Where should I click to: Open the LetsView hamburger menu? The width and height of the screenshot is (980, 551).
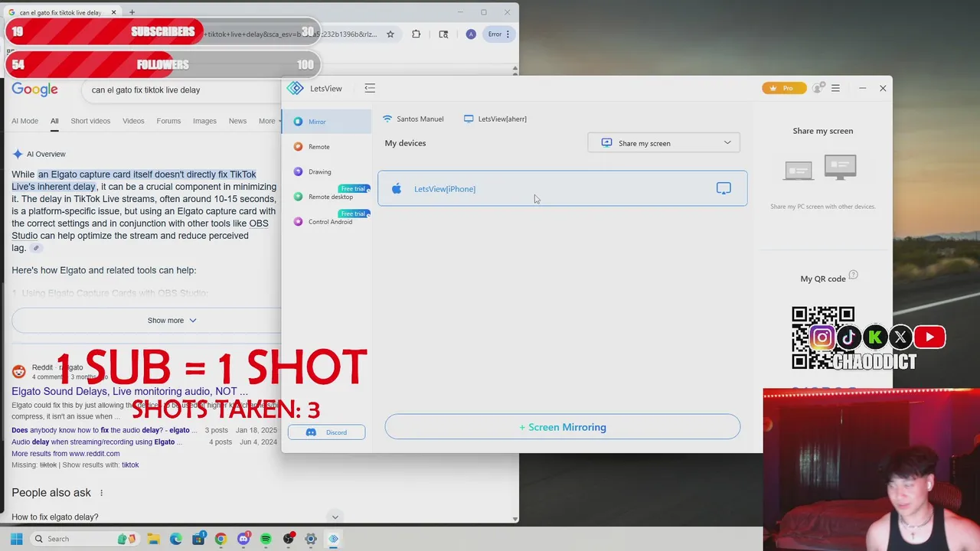click(x=835, y=88)
